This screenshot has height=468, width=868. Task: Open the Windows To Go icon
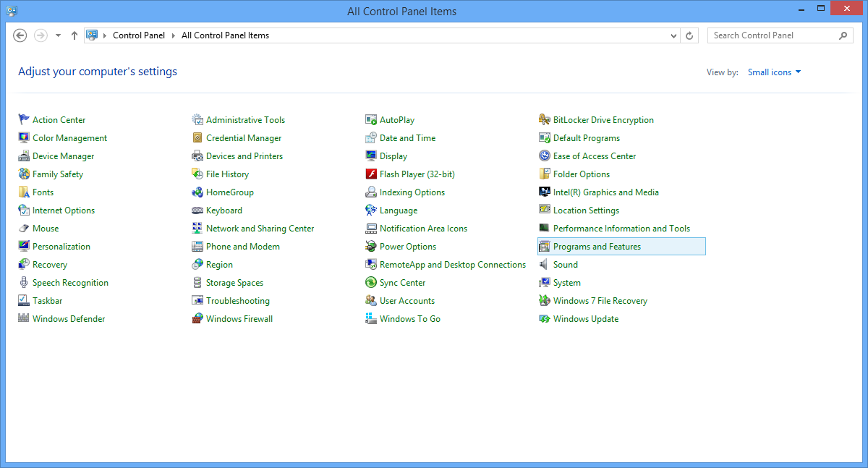coord(371,319)
